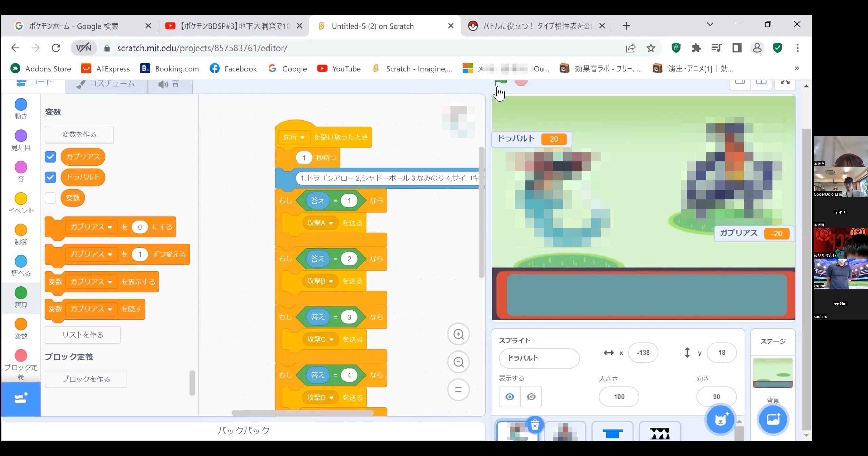868x456 pixels.
Task: Zoom out on the code workspace
Action: (x=458, y=362)
